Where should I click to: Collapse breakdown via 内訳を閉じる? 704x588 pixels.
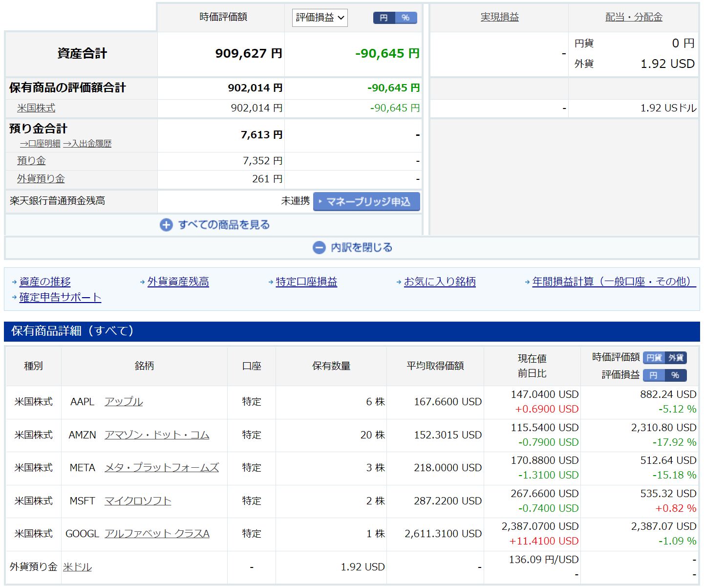pyautogui.click(x=361, y=248)
